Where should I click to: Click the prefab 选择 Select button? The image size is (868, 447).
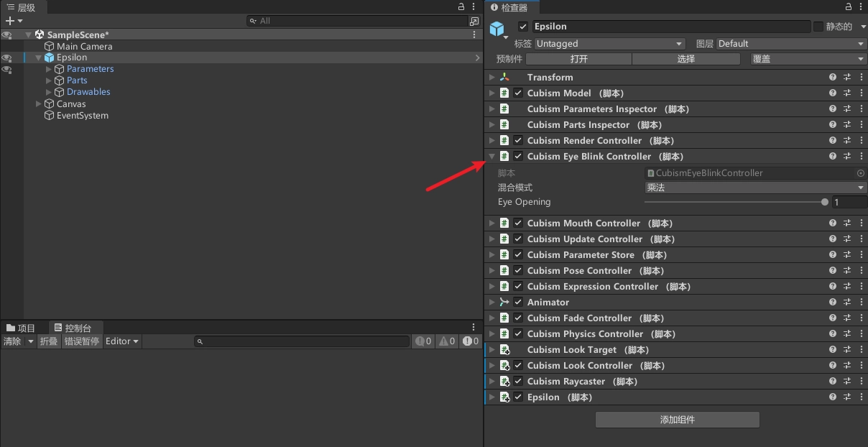tap(685, 59)
